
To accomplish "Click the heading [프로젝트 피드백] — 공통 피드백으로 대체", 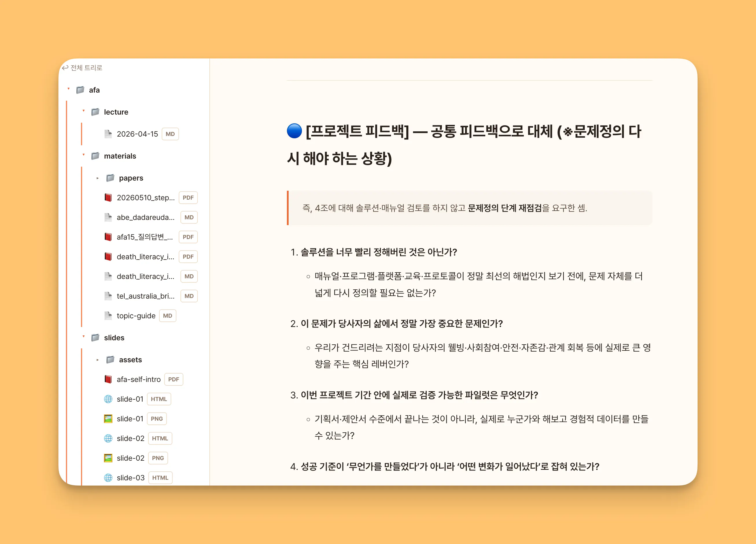I will click(464, 145).
